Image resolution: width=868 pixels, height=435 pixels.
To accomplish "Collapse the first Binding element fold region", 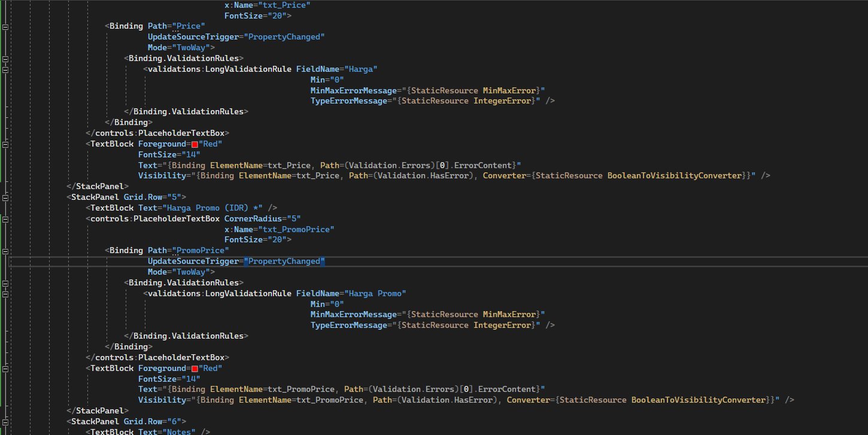I will (4, 26).
